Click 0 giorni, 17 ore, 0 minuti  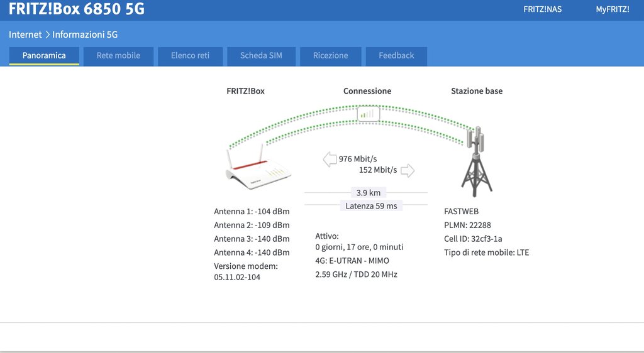coord(359,247)
